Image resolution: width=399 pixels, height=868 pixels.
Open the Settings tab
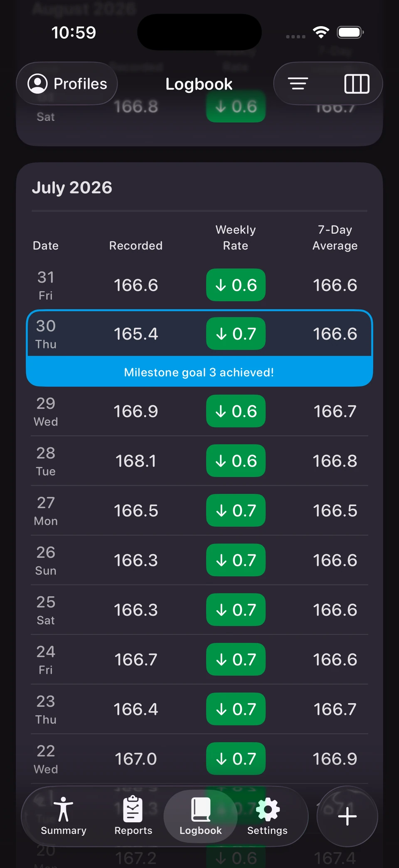[267, 816]
